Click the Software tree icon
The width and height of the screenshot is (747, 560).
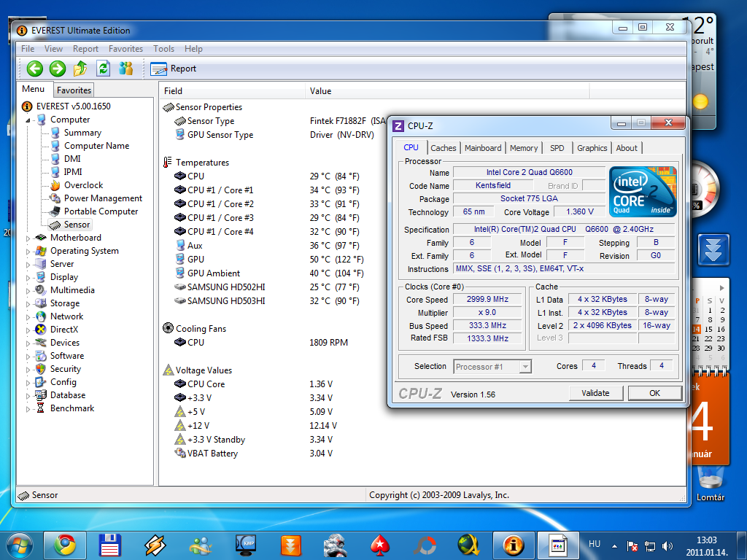tap(41, 356)
